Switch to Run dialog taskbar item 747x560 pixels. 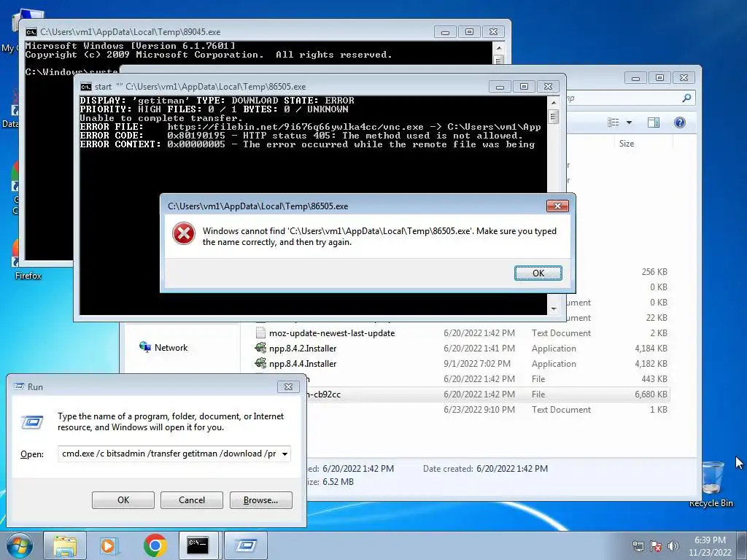[245, 545]
